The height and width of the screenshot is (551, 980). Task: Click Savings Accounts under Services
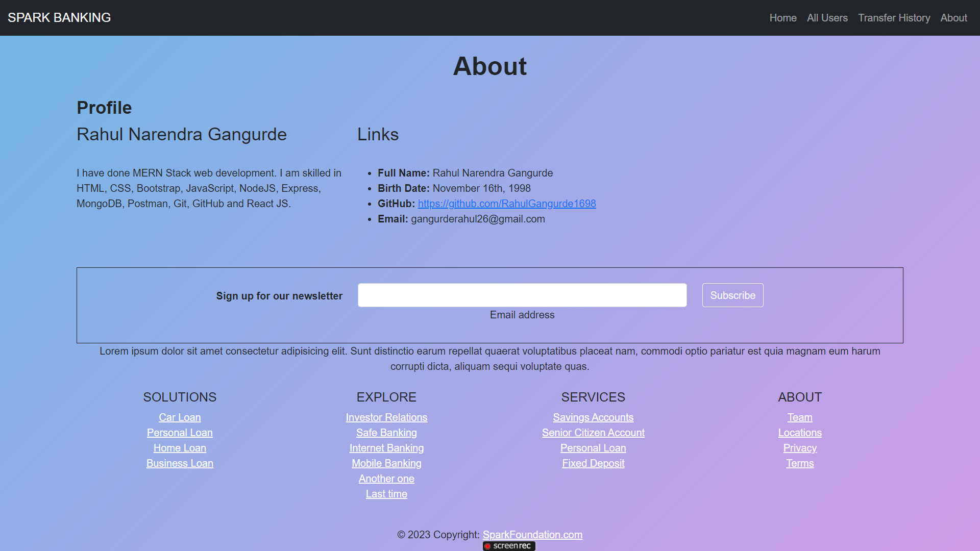pyautogui.click(x=593, y=417)
